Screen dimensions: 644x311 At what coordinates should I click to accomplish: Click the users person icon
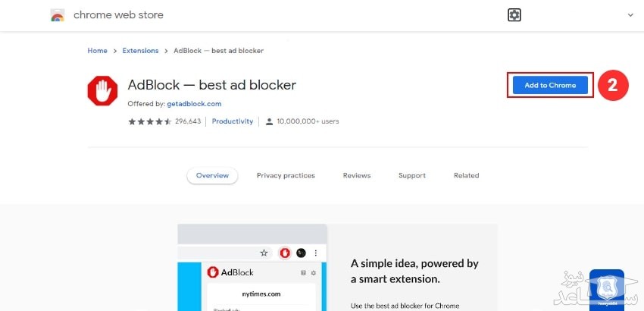pyautogui.click(x=268, y=121)
